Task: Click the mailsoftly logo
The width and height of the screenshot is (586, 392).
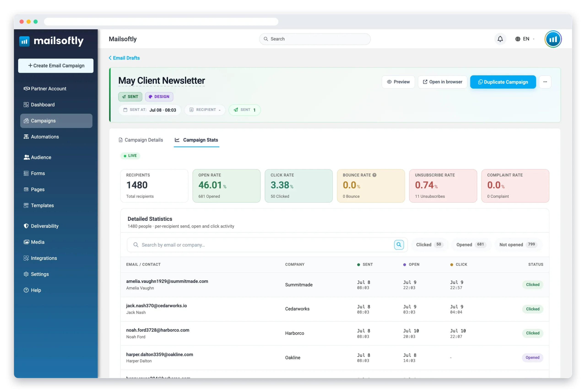Action: pos(52,41)
